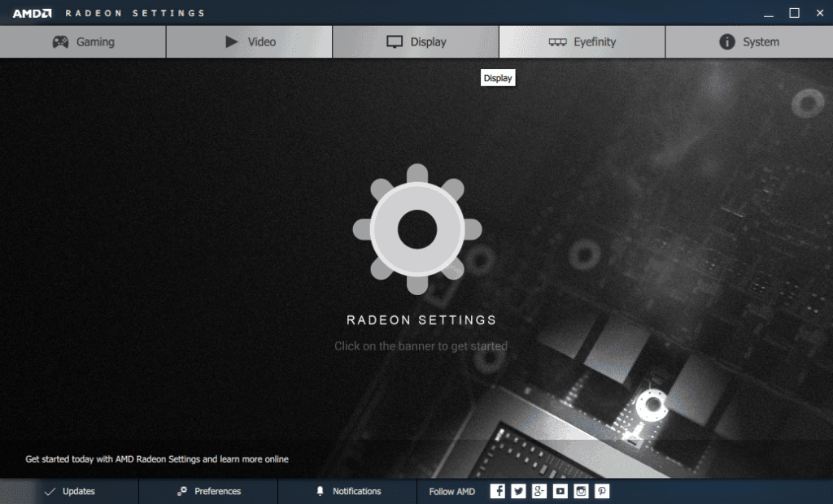Image resolution: width=833 pixels, height=504 pixels.
Task: Click the YouTube icon in footer
Action: tap(560, 491)
